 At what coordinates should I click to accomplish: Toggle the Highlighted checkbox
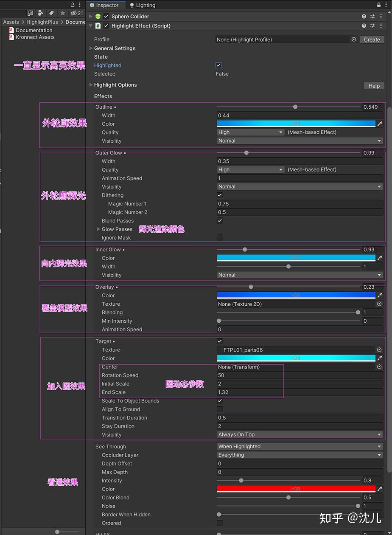(x=218, y=65)
